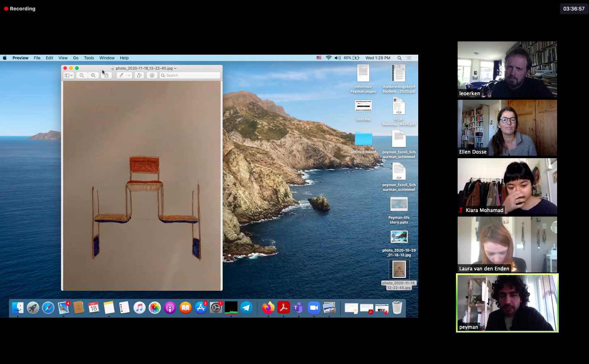Image resolution: width=589 pixels, height=364 pixels.
Task: Select the Peyman-life story.pptx desktop file
Action: click(399, 210)
